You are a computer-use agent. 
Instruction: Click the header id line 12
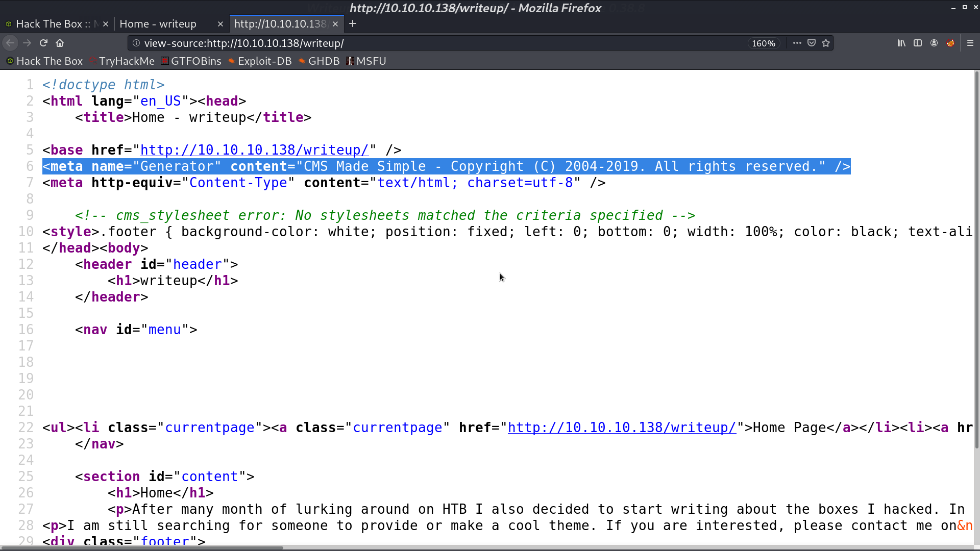[x=157, y=264]
